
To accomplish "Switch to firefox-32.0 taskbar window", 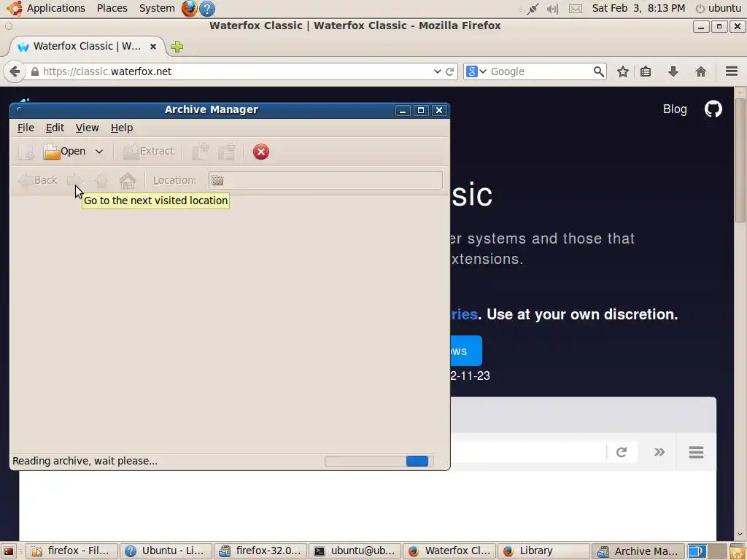I will (x=260, y=551).
